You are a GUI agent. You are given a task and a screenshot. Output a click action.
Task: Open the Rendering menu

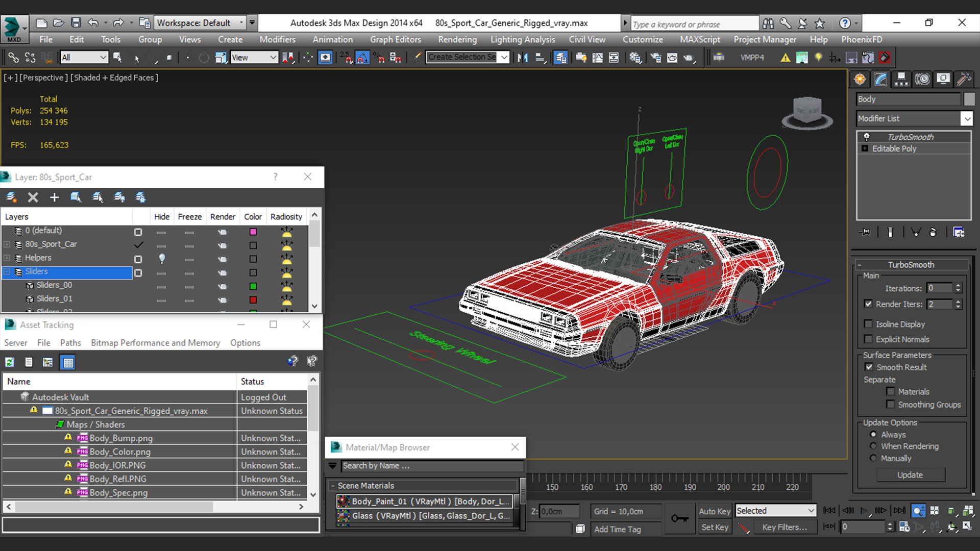[x=457, y=39]
